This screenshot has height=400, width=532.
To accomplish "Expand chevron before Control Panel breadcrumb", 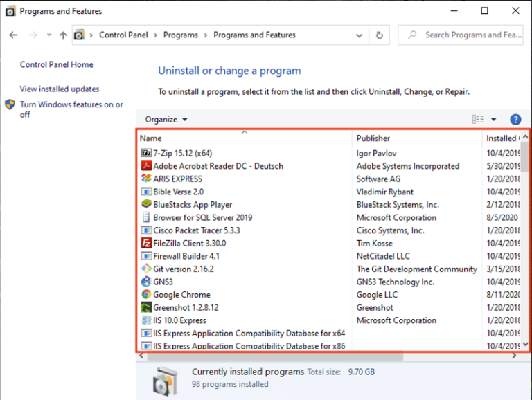I will (91, 35).
